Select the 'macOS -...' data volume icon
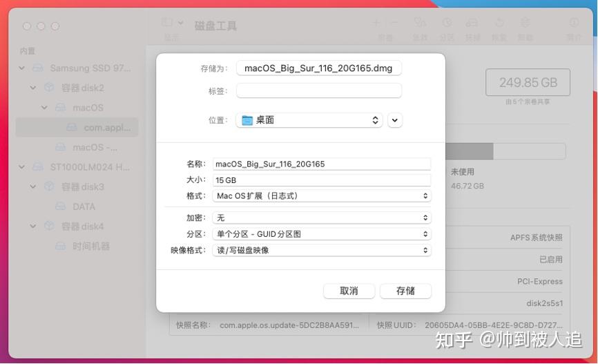This screenshot has height=364, width=598. tap(60, 147)
